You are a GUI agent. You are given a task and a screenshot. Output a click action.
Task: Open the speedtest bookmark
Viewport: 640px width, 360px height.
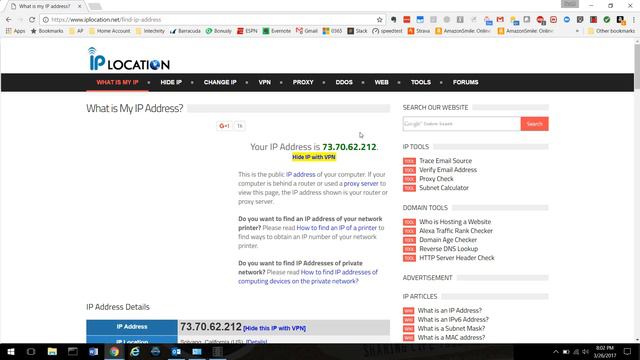coord(387,31)
